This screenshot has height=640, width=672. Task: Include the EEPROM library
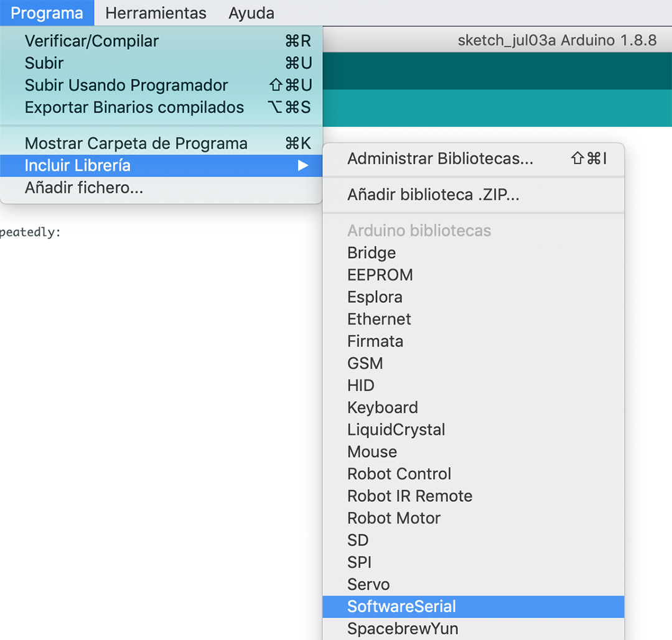[x=380, y=275]
